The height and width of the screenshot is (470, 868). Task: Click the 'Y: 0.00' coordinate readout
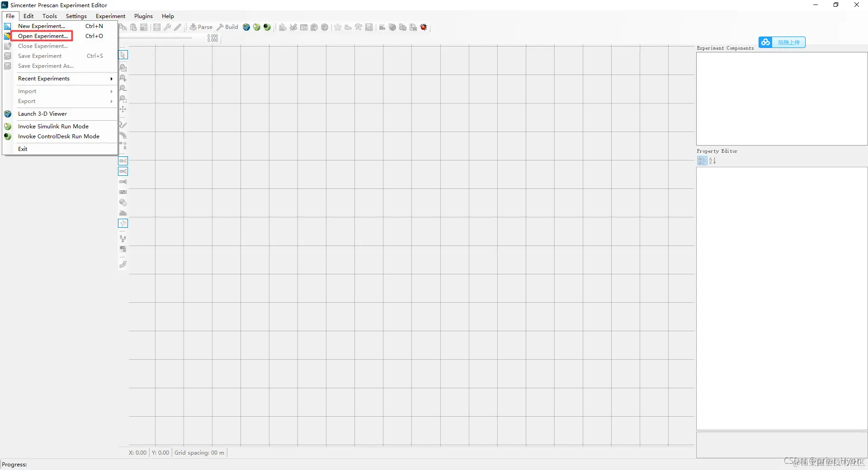[x=160, y=452]
